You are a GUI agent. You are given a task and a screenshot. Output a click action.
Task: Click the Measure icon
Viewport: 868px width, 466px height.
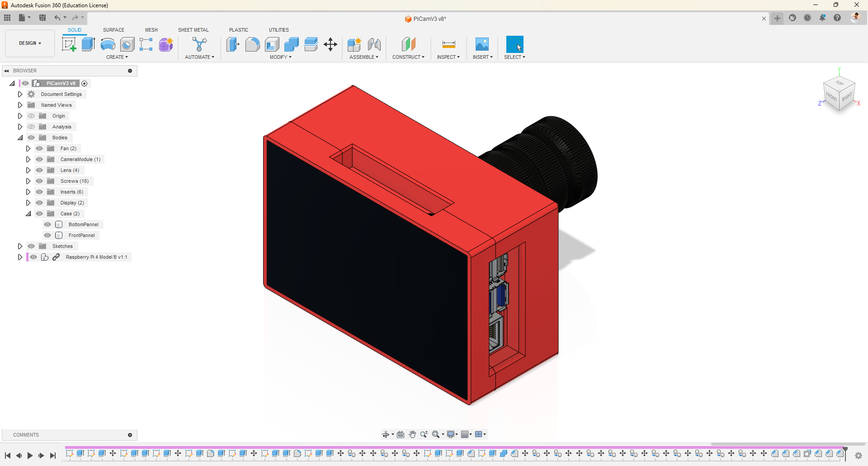pyautogui.click(x=449, y=44)
